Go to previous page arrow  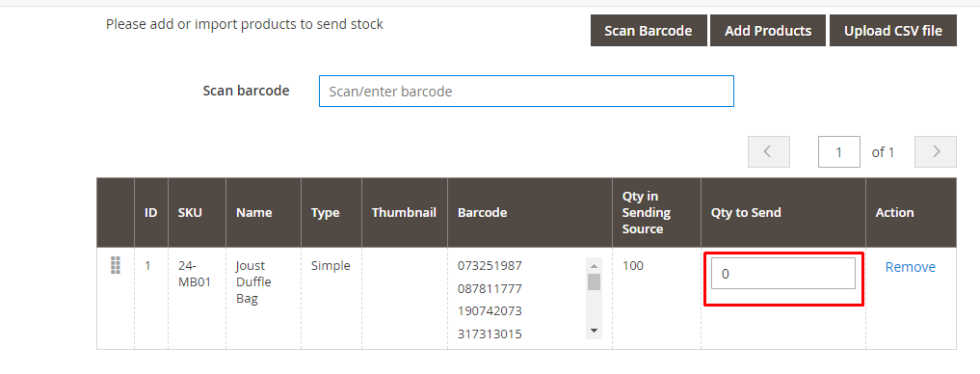(x=769, y=152)
